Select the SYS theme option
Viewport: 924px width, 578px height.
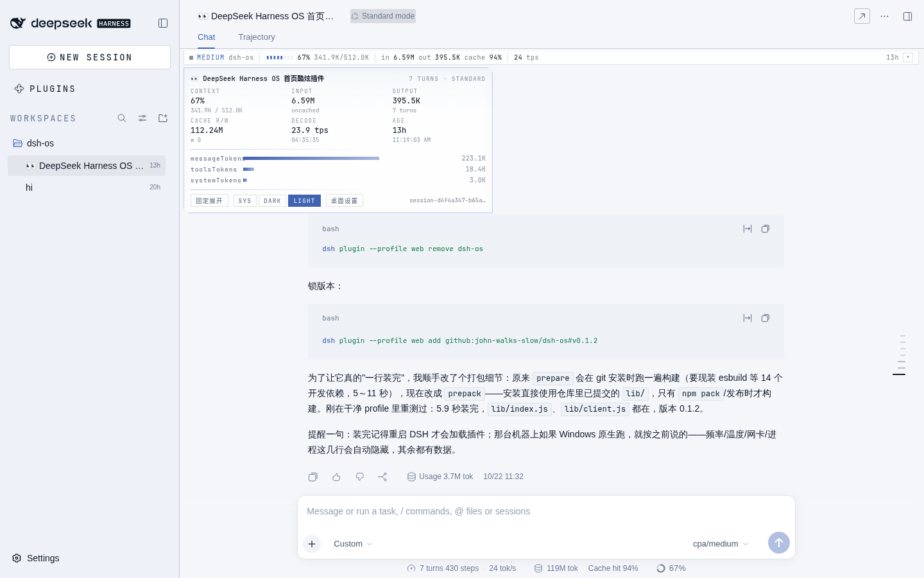245,201
